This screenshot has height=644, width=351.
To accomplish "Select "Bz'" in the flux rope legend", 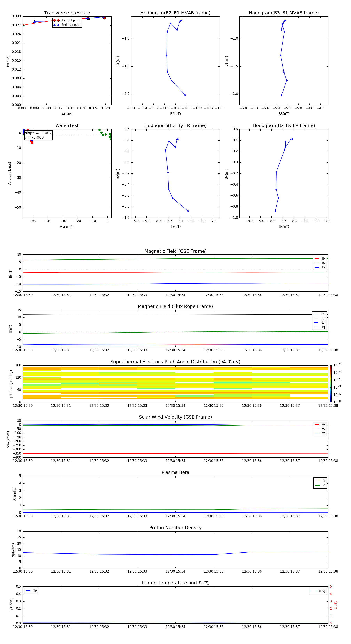I will point(320,323).
